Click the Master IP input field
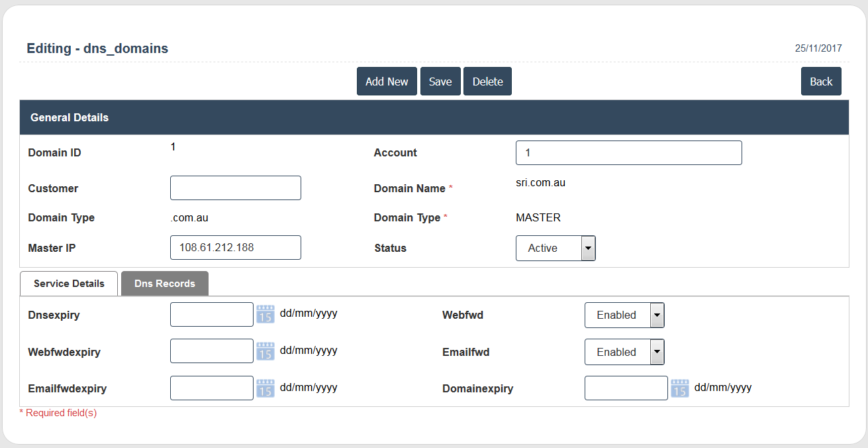The width and height of the screenshot is (868, 448). click(235, 248)
